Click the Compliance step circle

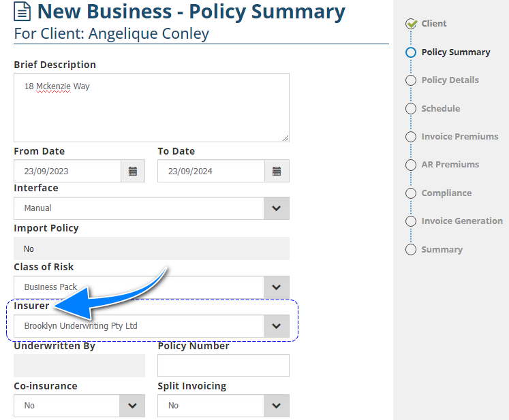[411, 193]
